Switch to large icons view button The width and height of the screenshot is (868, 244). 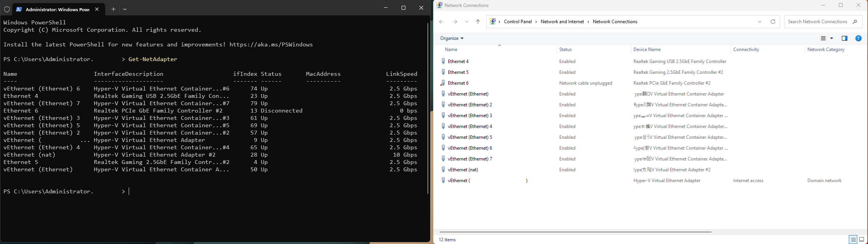tap(861, 240)
